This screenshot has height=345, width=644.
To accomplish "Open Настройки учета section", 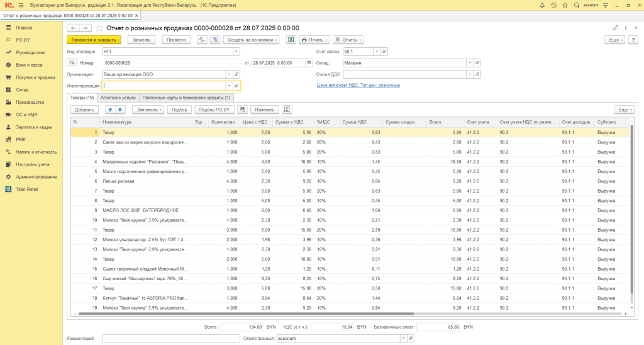I will pos(33,164).
